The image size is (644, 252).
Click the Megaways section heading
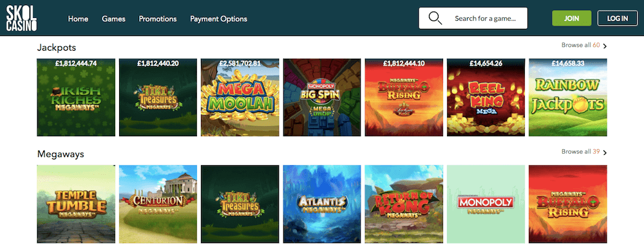61,154
